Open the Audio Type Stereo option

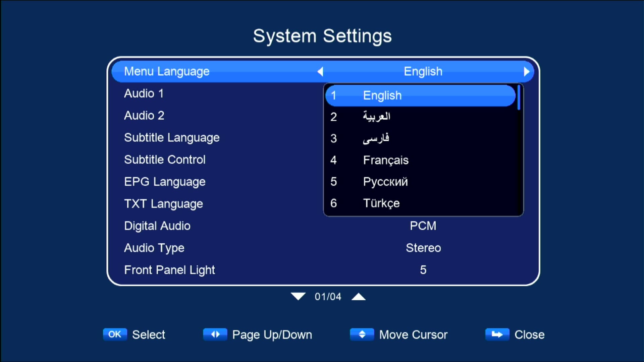click(423, 248)
